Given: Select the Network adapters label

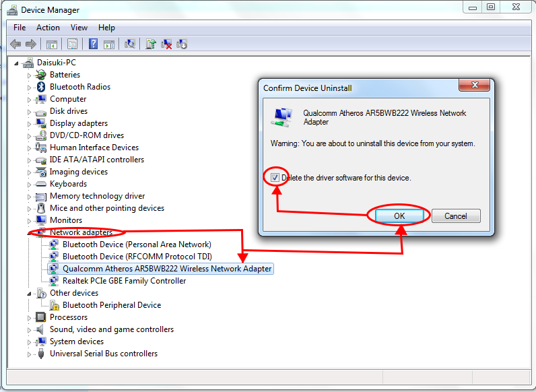Looking at the screenshot, I should click(81, 232).
